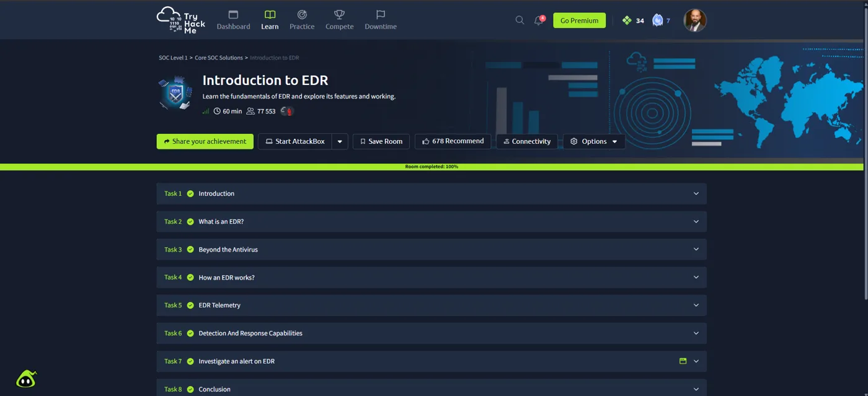The height and width of the screenshot is (396, 868).
Task: Open the AttackBox dropdown arrow
Action: (x=340, y=141)
